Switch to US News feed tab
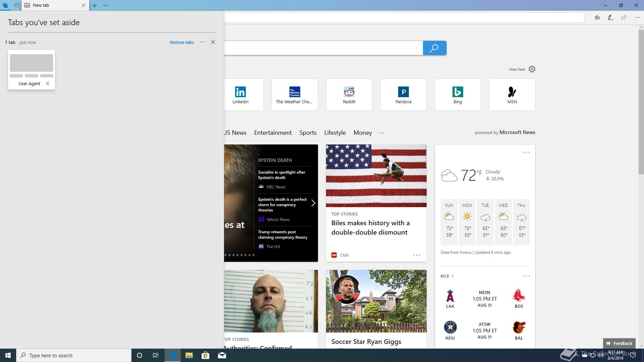 point(235,133)
